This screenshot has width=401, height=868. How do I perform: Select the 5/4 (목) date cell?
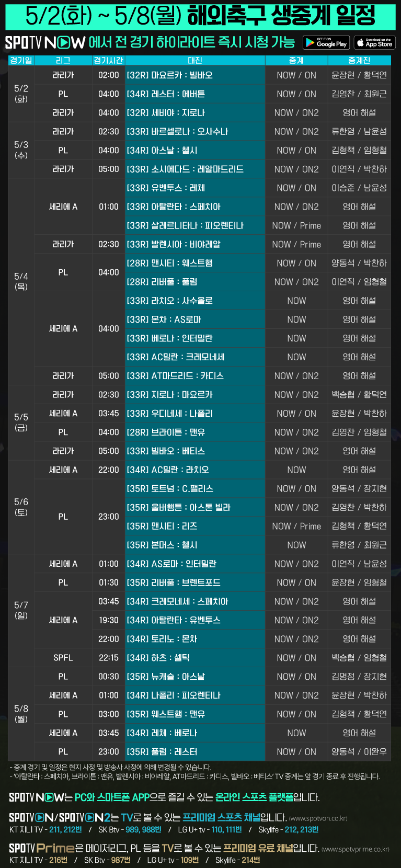pos(21,281)
